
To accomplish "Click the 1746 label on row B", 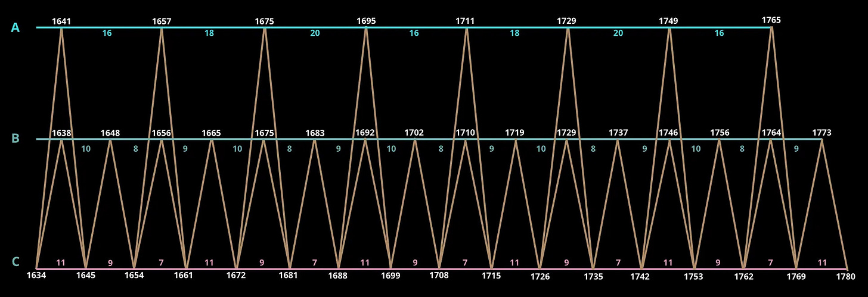I will pyautogui.click(x=668, y=133).
